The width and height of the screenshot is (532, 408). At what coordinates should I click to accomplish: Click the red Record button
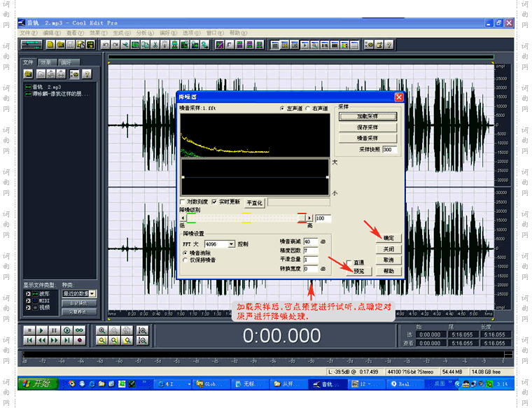click(79, 340)
